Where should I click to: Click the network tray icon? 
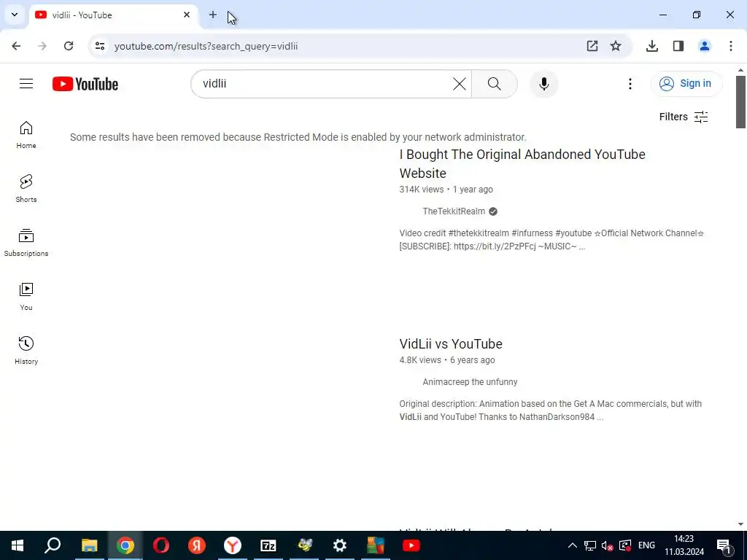589,545
